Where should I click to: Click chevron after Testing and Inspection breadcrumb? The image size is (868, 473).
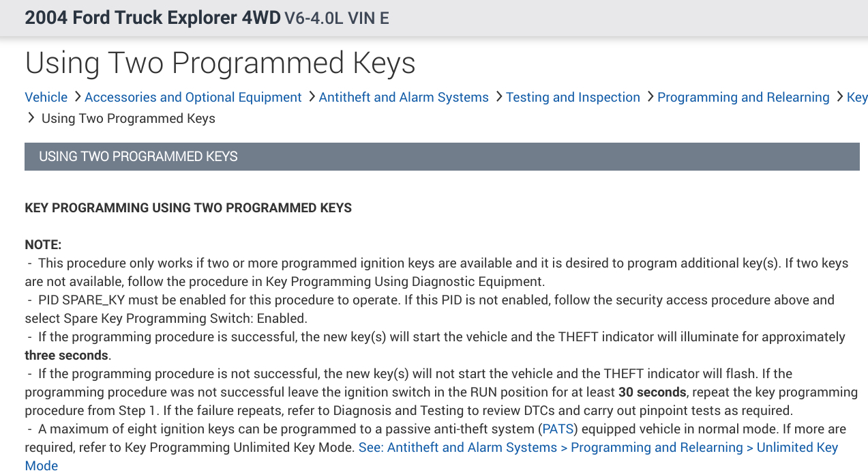point(649,97)
